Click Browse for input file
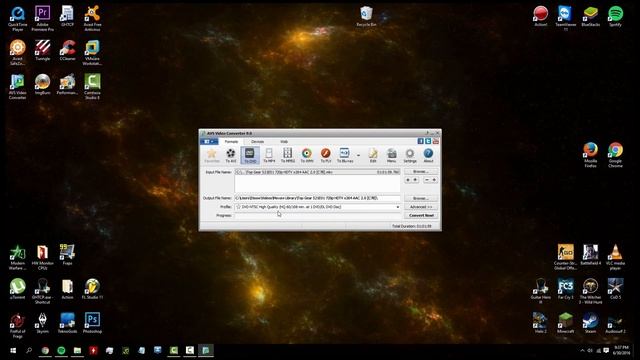Screen dimensions: 640x360 click(x=421, y=172)
